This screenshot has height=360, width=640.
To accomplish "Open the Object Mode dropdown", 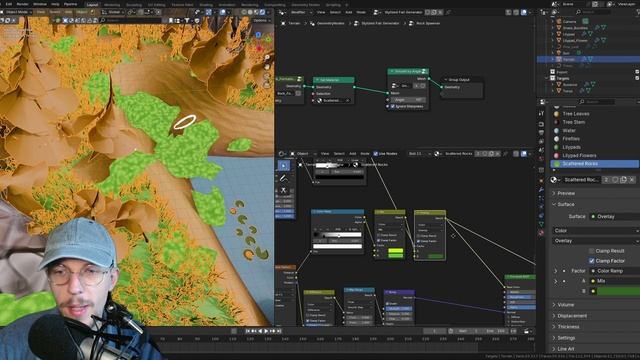I will pos(17,12).
